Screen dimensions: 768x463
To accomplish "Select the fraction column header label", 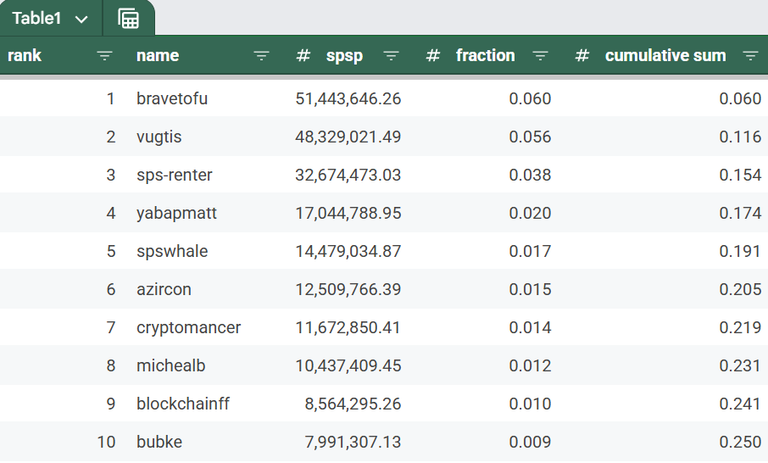I will [x=485, y=55].
